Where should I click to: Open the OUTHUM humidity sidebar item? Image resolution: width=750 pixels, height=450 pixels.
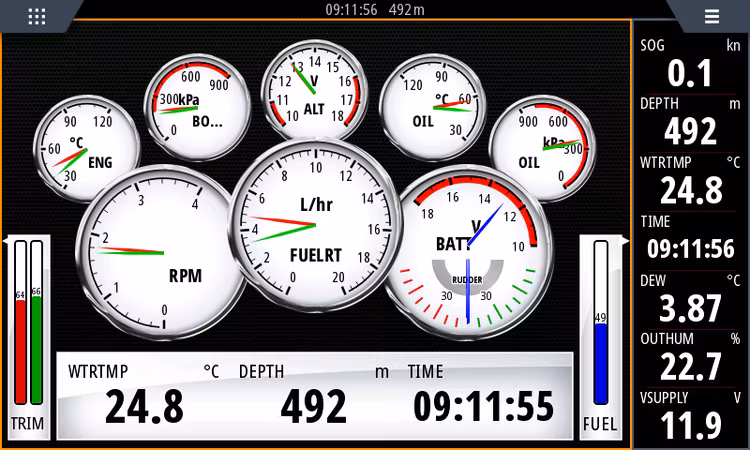[x=691, y=359]
